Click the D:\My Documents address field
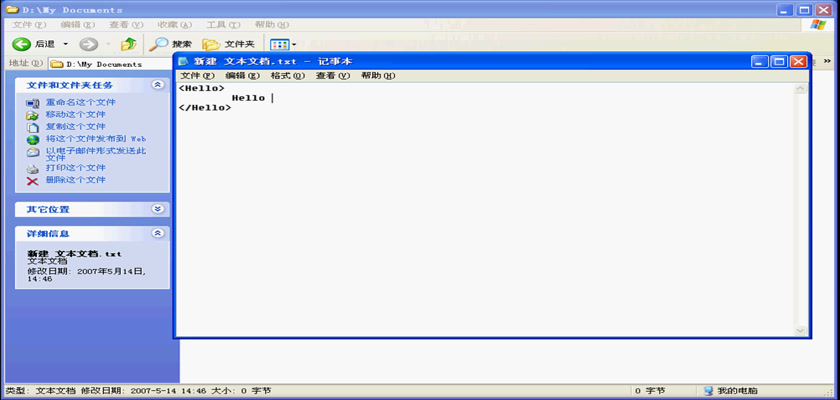Viewport: 840px width, 400px height. [x=110, y=64]
